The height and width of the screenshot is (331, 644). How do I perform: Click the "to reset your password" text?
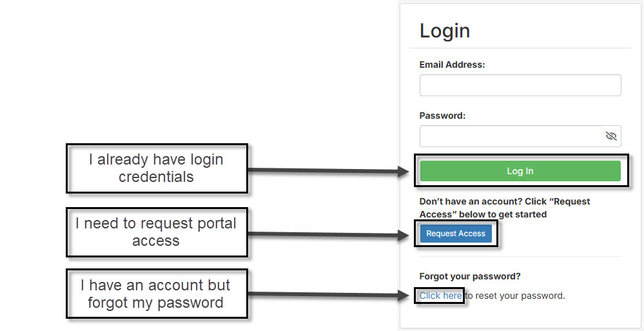514,296
